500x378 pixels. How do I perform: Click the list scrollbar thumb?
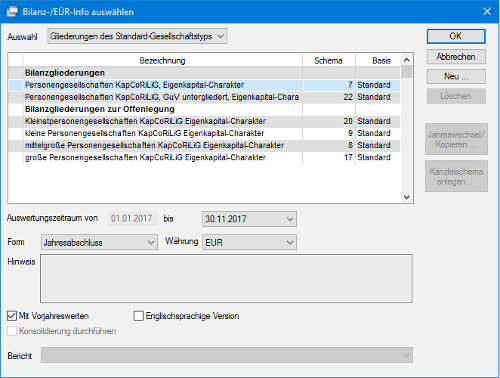pyautogui.click(x=407, y=72)
